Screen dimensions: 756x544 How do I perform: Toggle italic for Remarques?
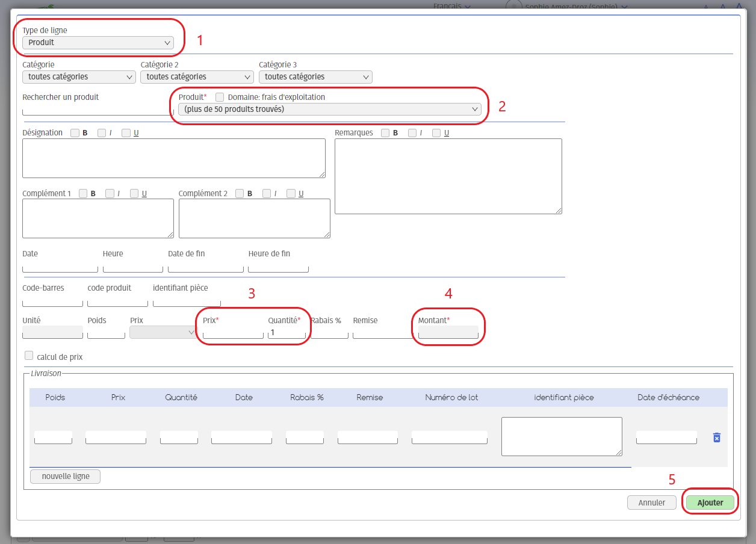tap(412, 133)
